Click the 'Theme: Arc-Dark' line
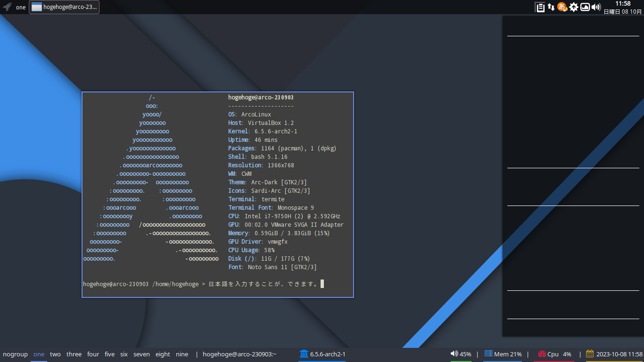The height and width of the screenshot is (362, 644). 267,182
